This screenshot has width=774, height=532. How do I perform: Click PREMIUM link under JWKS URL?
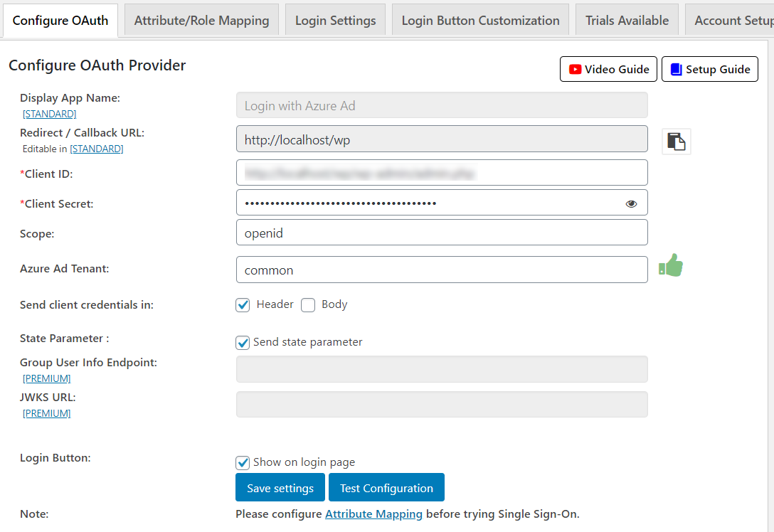tap(46, 413)
